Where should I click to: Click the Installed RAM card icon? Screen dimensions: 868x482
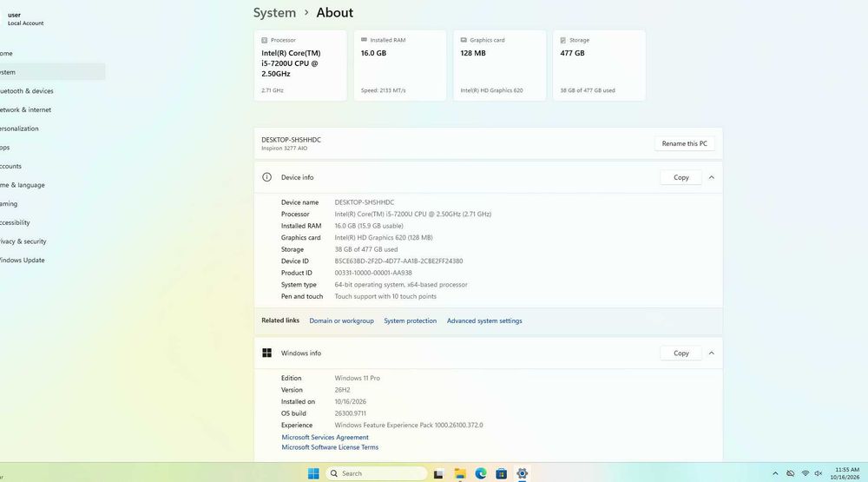364,40
